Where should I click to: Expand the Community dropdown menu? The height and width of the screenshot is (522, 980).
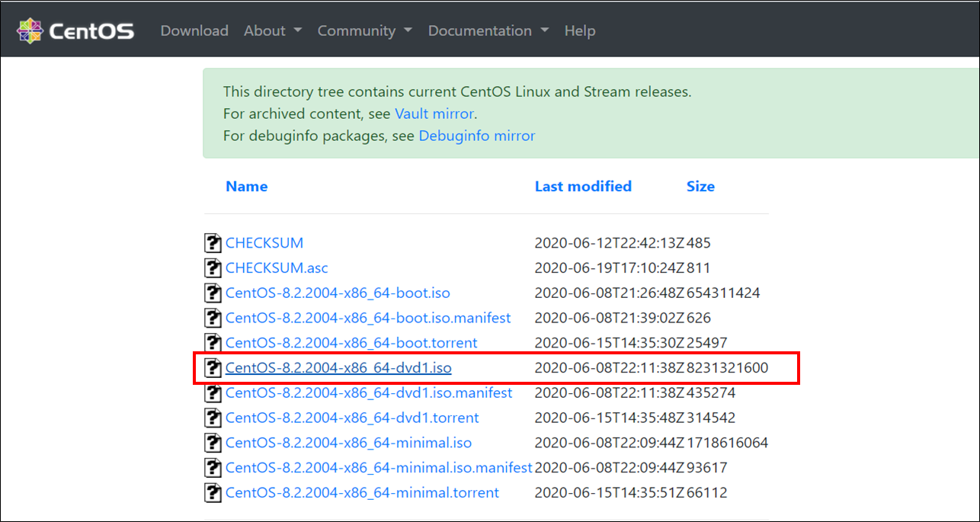tap(365, 31)
